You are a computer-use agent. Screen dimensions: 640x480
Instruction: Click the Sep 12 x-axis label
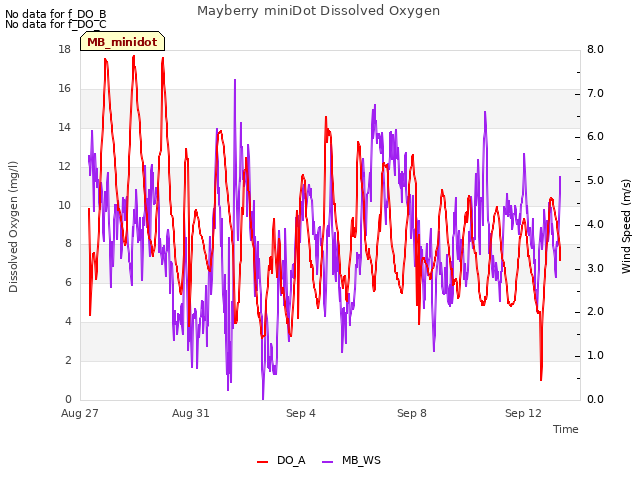(x=523, y=413)
